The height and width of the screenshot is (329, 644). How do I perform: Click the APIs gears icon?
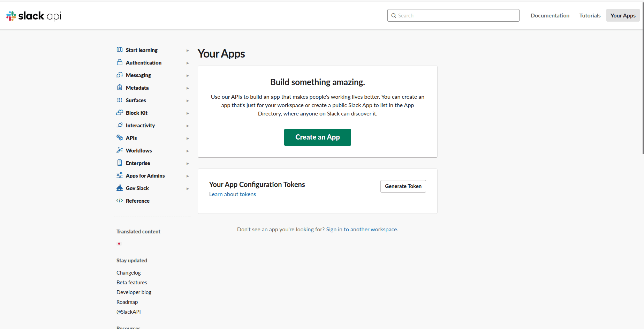[120, 138]
